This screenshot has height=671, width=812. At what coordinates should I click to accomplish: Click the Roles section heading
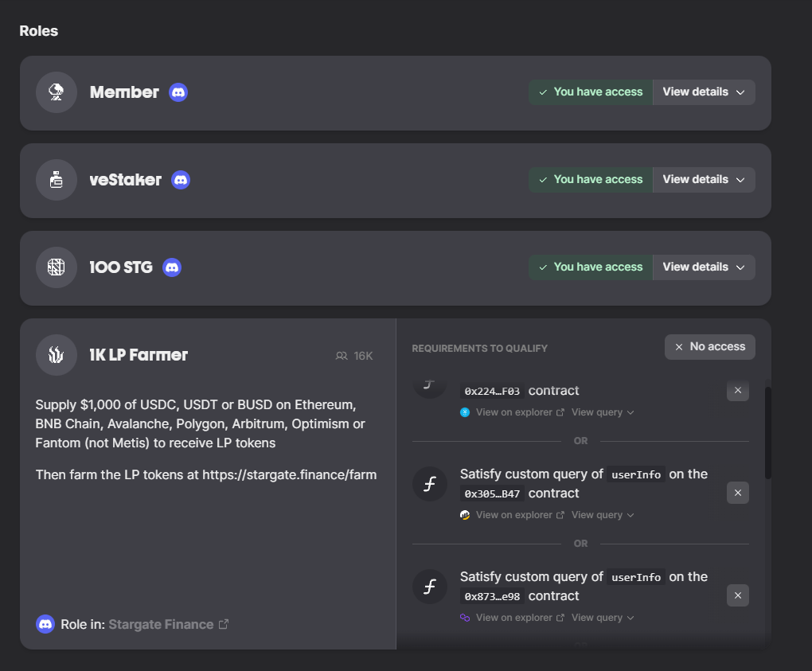click(x=39, y=31)
